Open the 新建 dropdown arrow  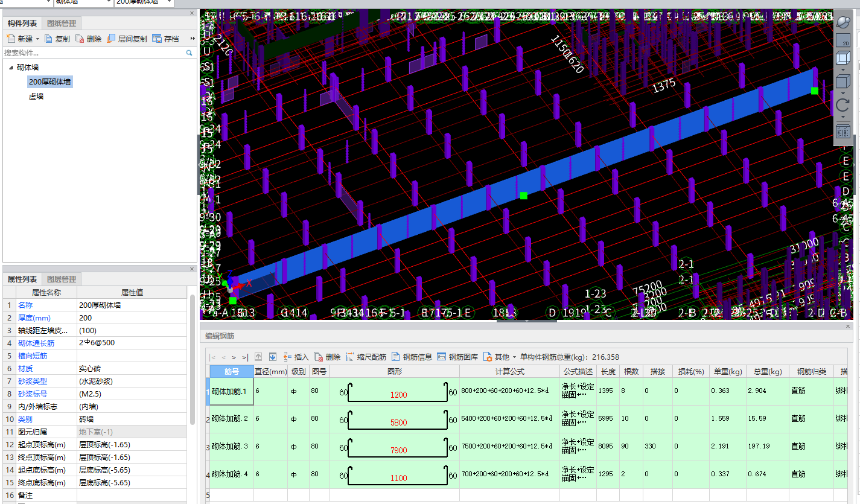tap(37, 39)
